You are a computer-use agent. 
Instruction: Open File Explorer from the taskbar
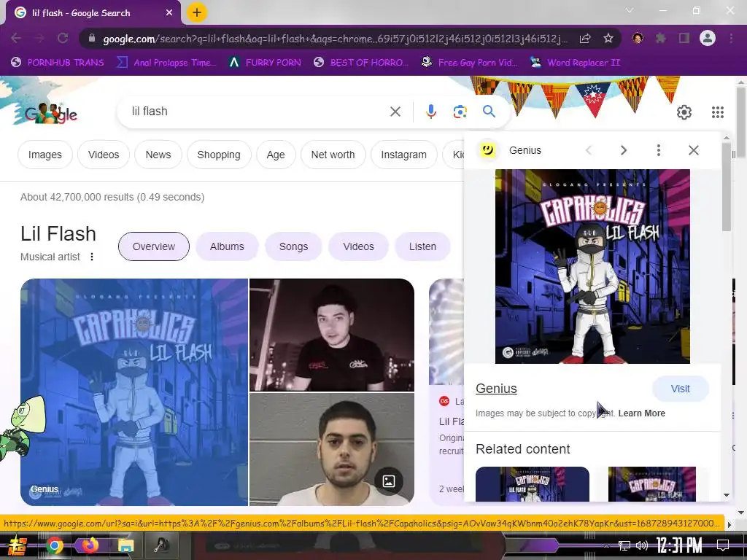tap(126, 545)
